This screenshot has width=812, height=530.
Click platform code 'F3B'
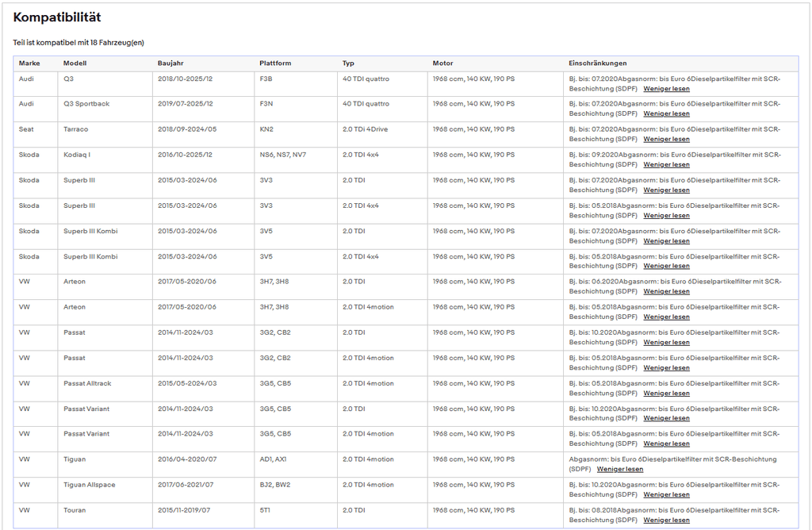coord(266,79)
